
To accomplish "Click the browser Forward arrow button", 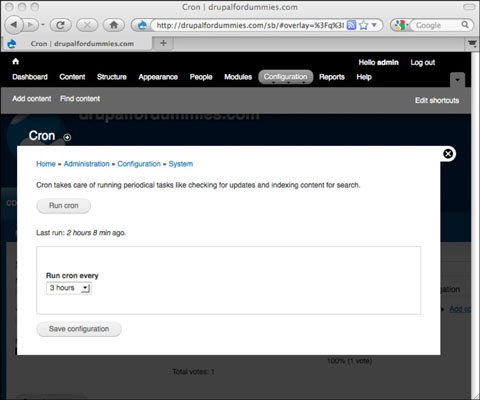I will 31,25.
